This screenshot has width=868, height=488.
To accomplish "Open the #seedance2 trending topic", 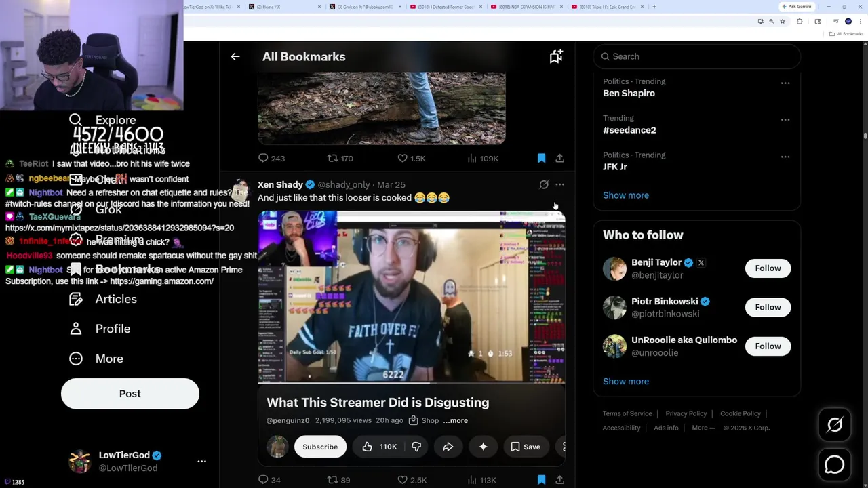I will coord(629,130).
